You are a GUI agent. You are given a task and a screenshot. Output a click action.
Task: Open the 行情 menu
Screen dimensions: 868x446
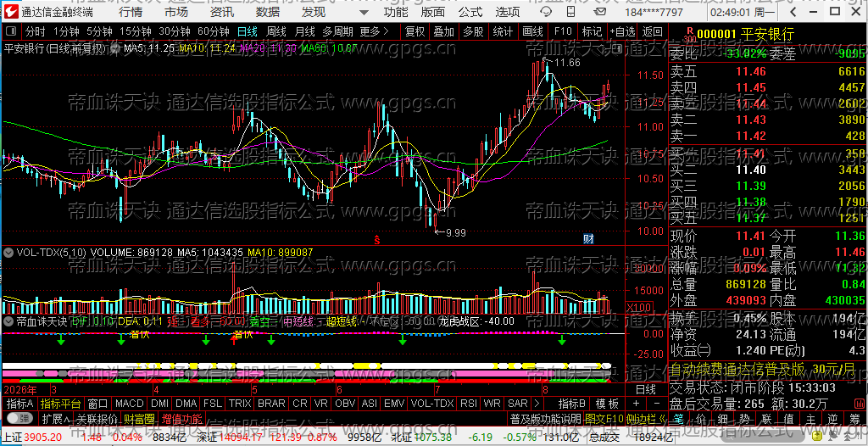coord(130,12)
